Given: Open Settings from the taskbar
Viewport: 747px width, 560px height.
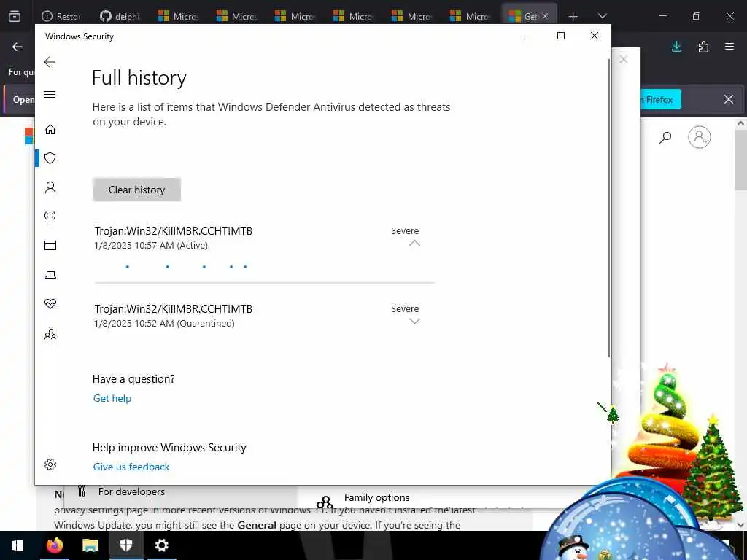Looking at the screenshot, I should (x=161, y=545).
